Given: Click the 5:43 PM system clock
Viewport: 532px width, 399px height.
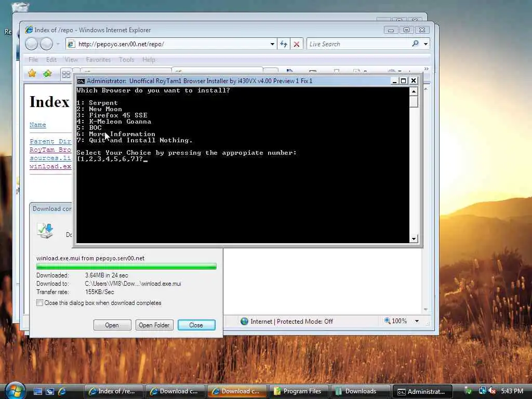Looking at the screenshot, I should point(512,391).
